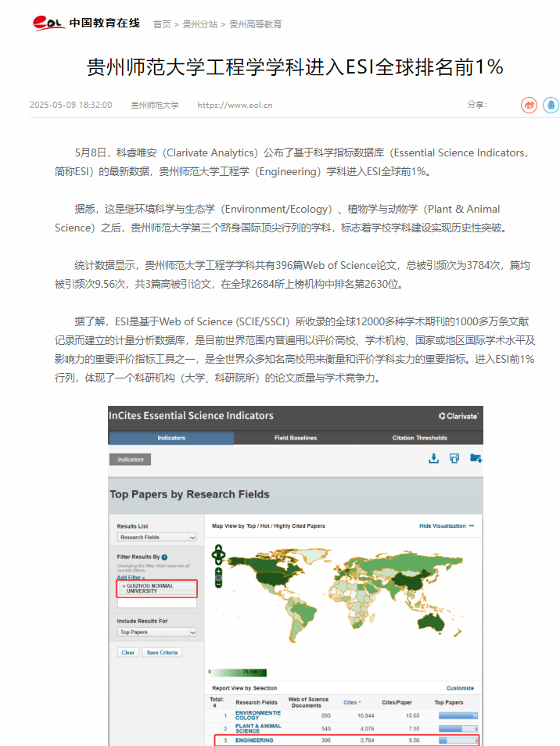Click the 贵州高等教育 breadcrumb link
This screenshot has height=746, width=560.
pos(256,24)
